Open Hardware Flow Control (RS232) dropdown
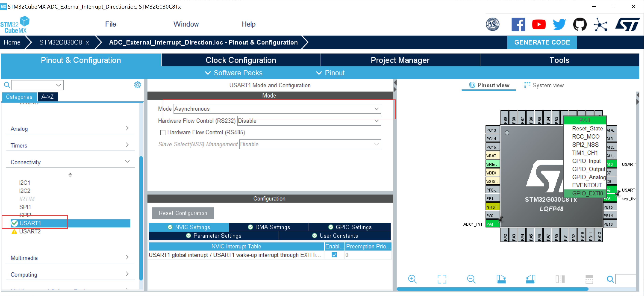The width and height of the screenshot is (644, 296). pyautogui.click(x=309, y=121)
